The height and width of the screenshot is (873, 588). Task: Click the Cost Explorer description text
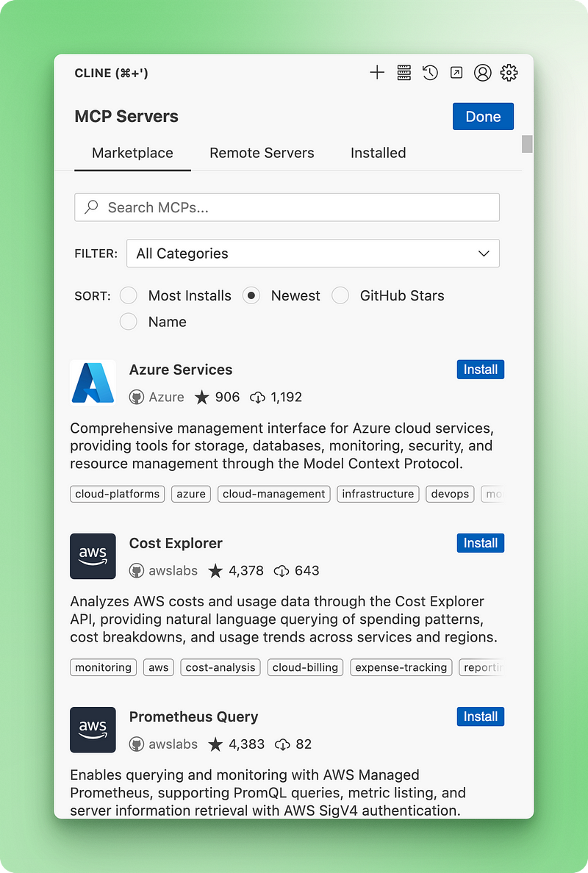[284, 619]
